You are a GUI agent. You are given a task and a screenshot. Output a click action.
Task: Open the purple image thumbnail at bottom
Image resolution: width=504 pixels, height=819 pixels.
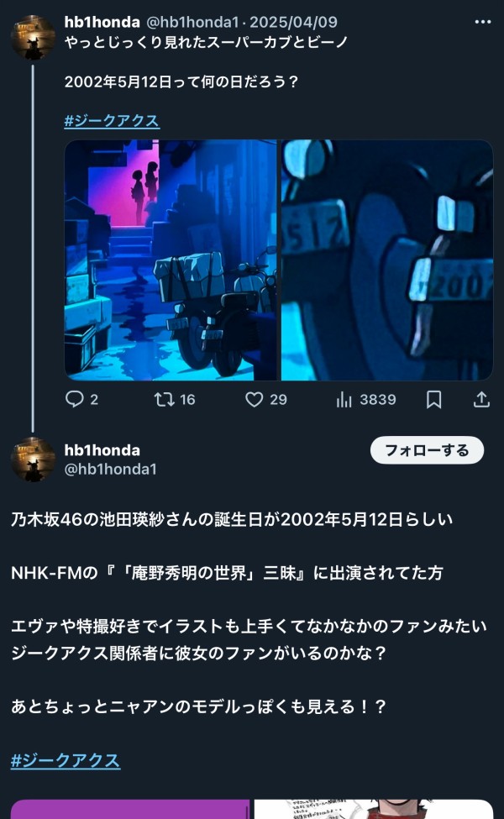point(130,809)
